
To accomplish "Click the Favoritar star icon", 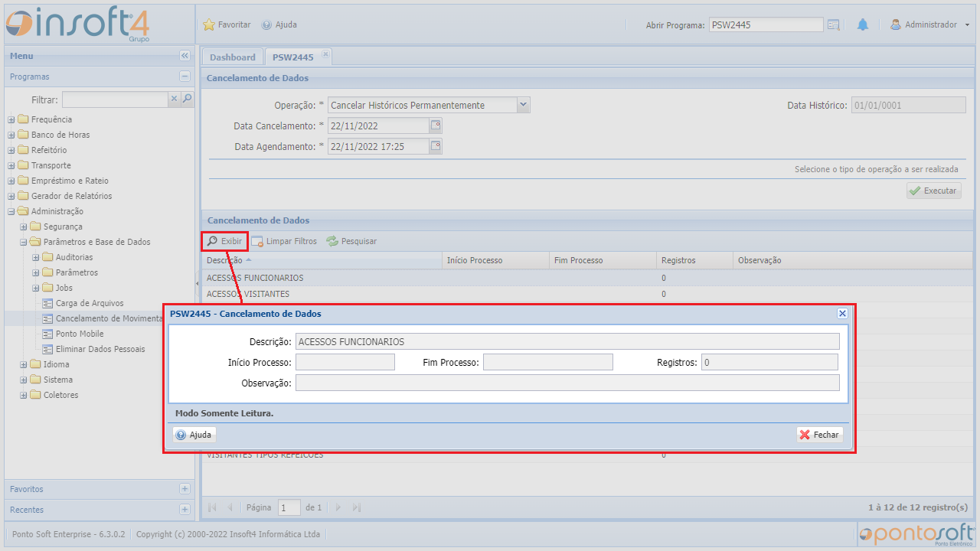I will pyautogui.click(x=209, y=24).
